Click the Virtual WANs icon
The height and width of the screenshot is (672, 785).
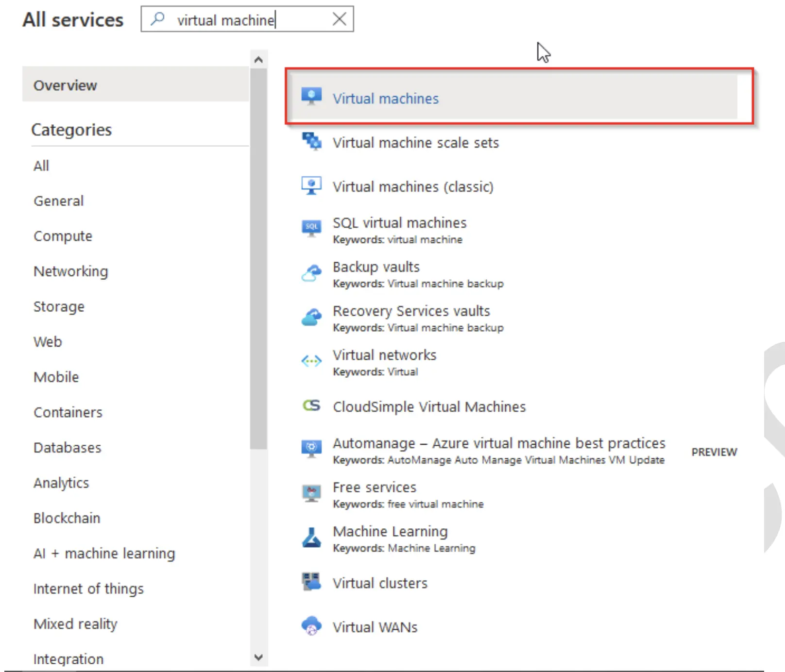pos(311,626)
